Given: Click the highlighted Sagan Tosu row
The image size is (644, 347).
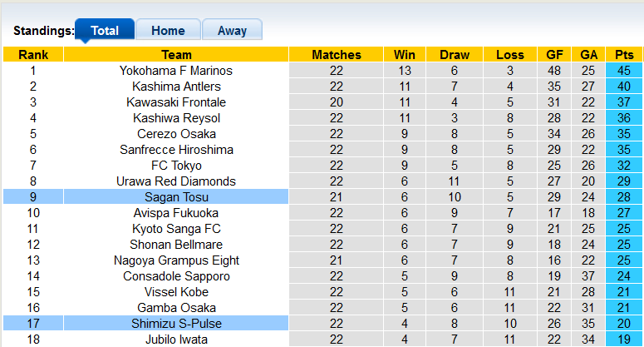Looking at the screenshot, I should pos(176,197).
